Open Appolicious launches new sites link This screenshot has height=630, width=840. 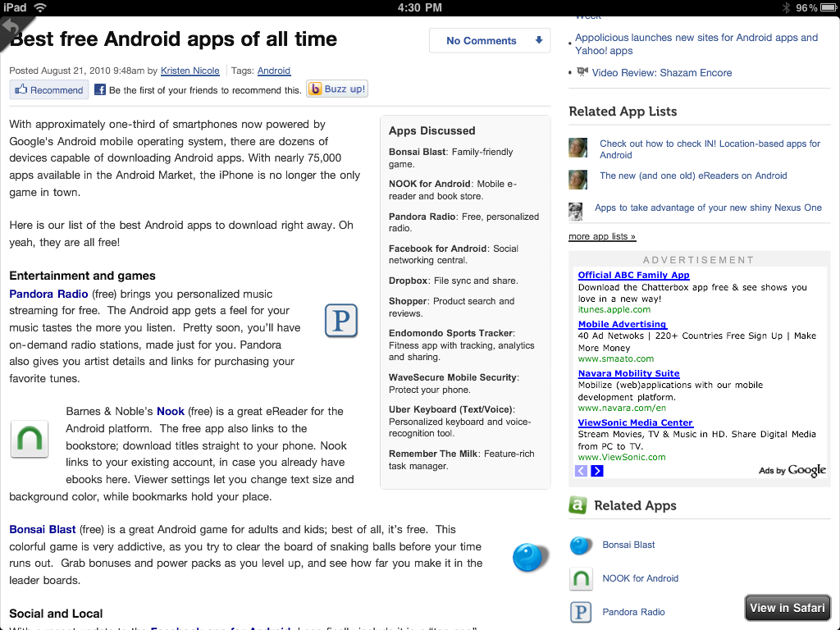[696, 44]
